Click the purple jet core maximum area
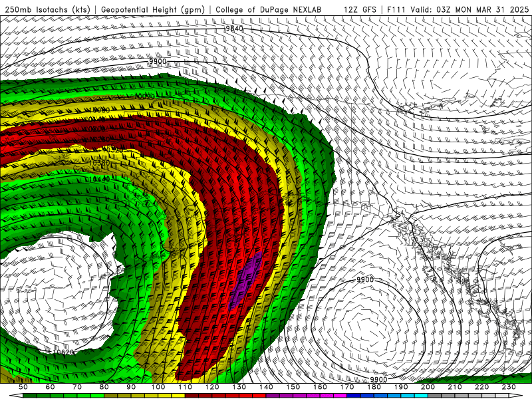Image resolution: width=532 pixels, height=399 pixels. coord(247,280)
